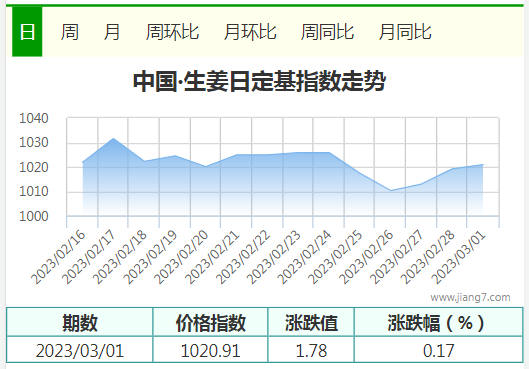This screenshot has height=369, width=529.
Task: Click the 2023/02/17 peak data point
Action: pyautogui.click(x=113, y=138)
